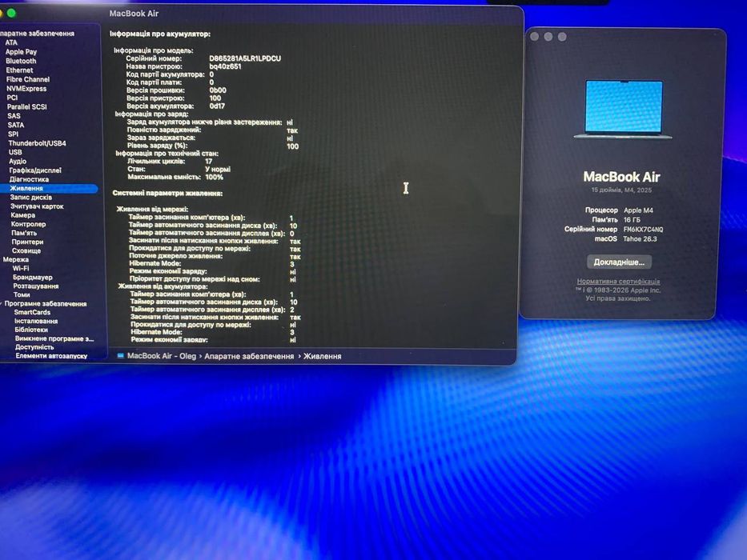Open NVMExpress section
The height and width of the screenshot is (560, 747).
tap(26, 89)
